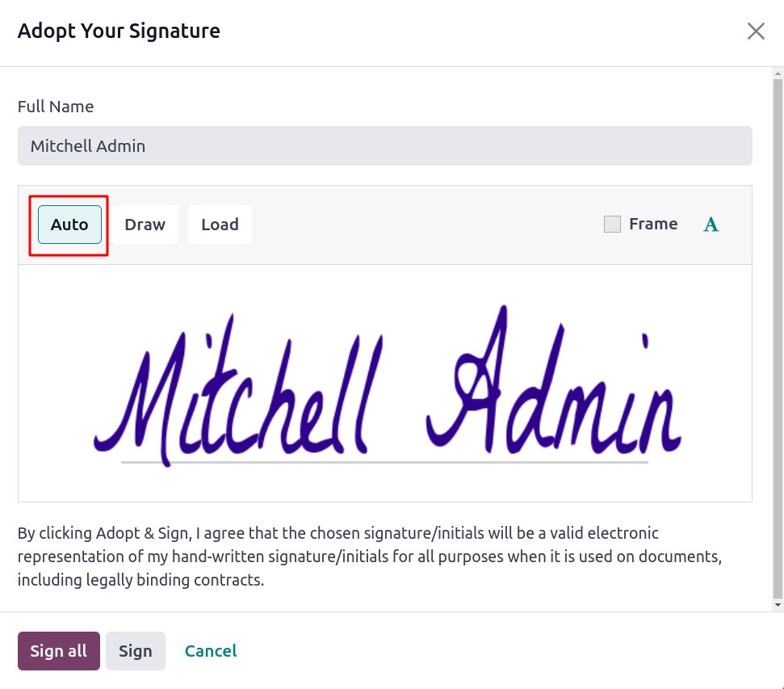Screen dimensions: 784x689
Task: Click the grey signature baseline underline
Action: [x=384, y=462]
